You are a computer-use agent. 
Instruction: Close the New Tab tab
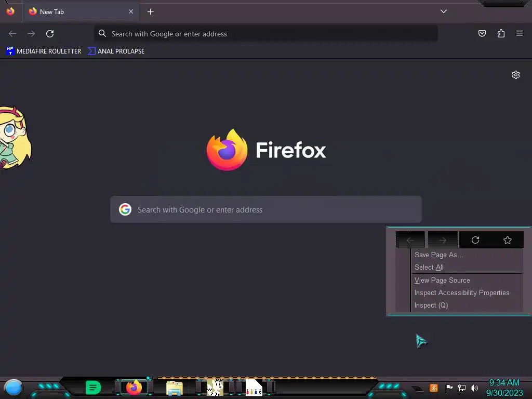(x=130, y=11)
